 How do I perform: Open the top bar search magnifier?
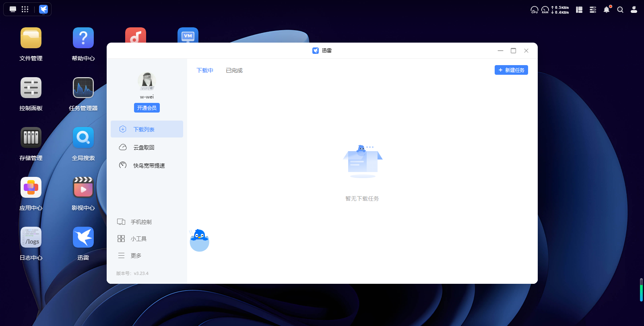coord(620,10)
